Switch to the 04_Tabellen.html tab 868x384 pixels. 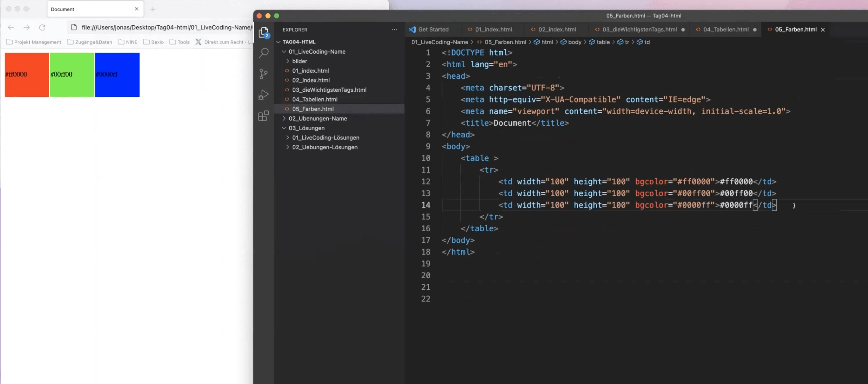(x=725, y=30)
